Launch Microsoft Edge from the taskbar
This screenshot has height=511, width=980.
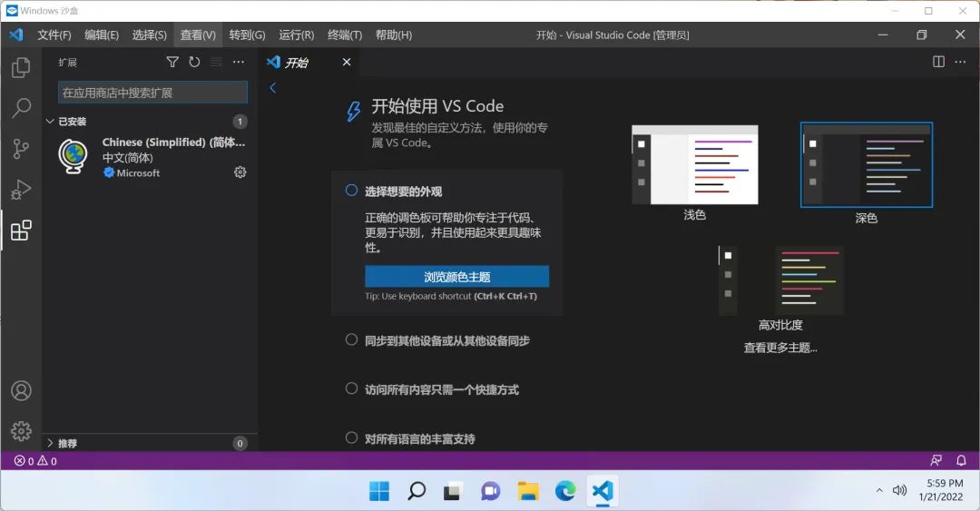[565, 491]
